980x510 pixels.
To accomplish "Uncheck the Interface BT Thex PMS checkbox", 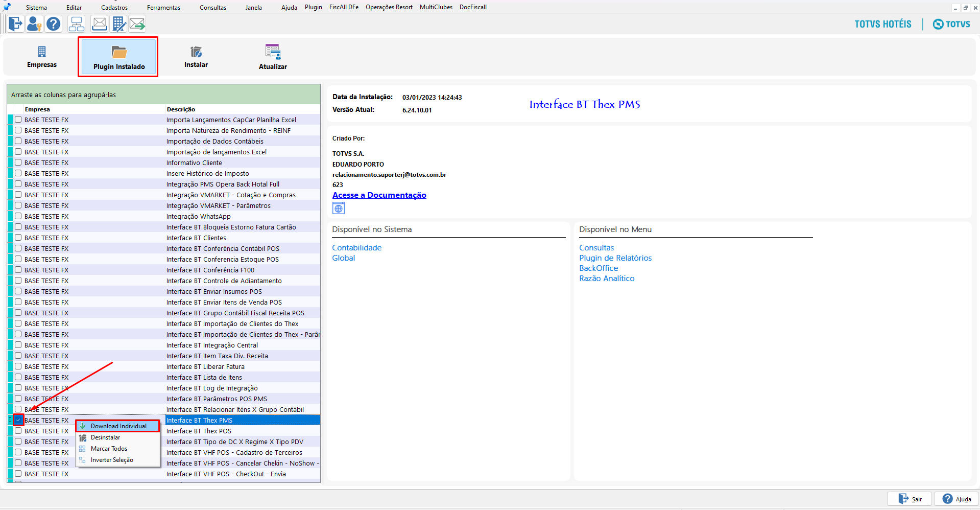I will [x=18, y=420].
